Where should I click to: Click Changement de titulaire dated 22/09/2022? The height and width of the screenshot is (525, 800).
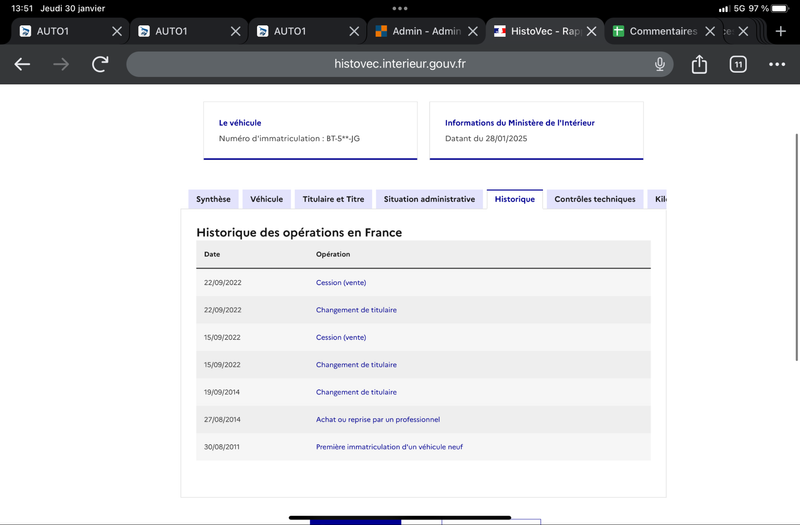356,310
